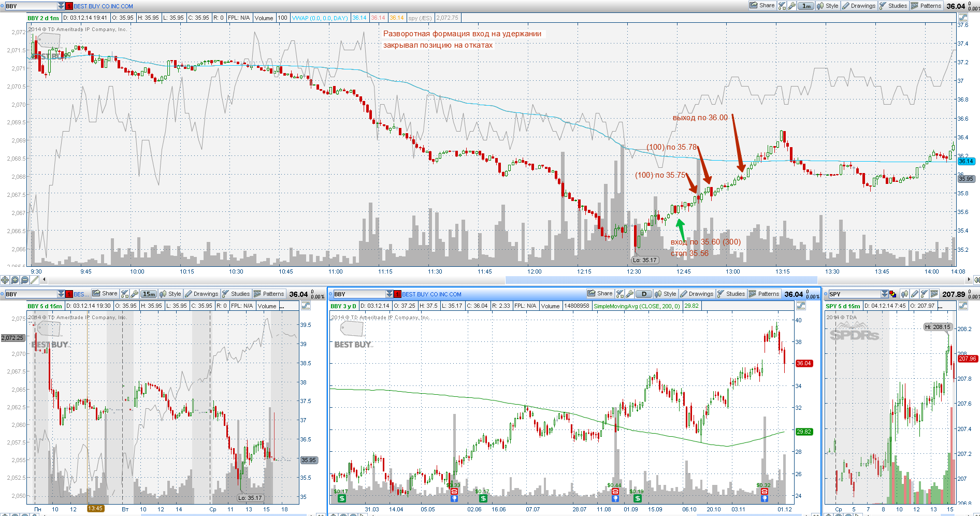
Task: Open Patterns in BBY 15m chart
Action: coord(269,294)
